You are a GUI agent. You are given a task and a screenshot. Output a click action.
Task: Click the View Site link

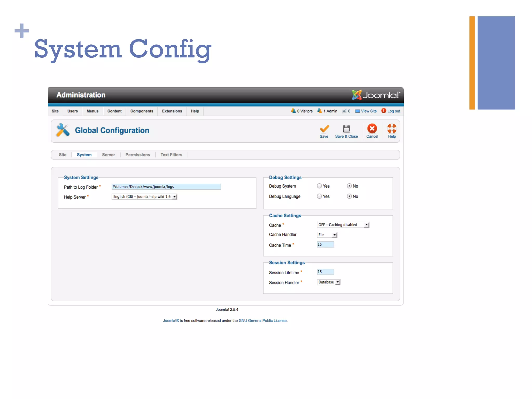pyautogui.click(x=369, y=111)
